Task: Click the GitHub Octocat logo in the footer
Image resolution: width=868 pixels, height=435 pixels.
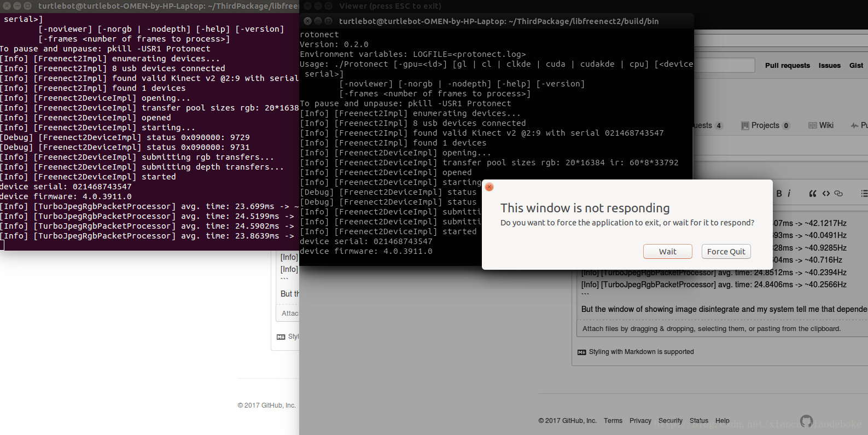Action: tap(806, 421)
